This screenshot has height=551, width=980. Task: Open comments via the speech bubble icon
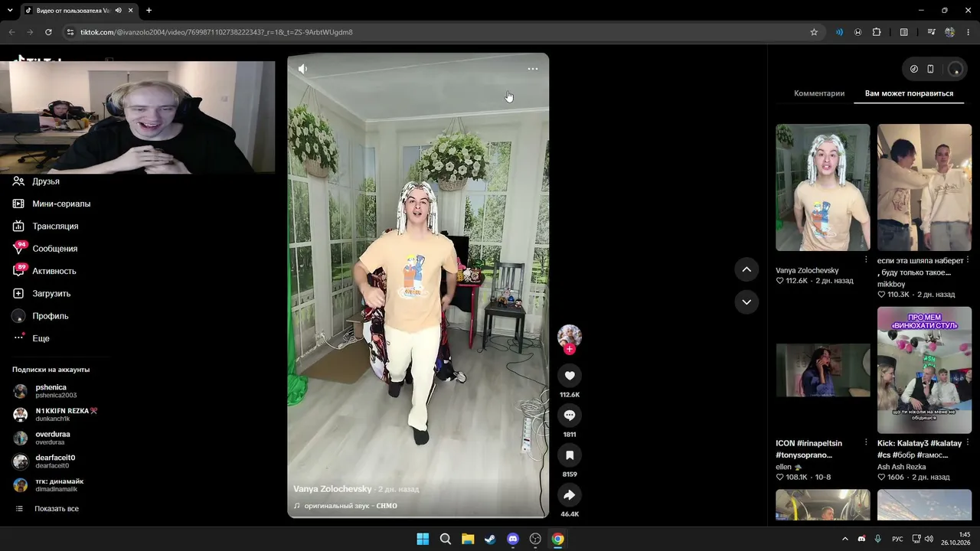(570, 416)
